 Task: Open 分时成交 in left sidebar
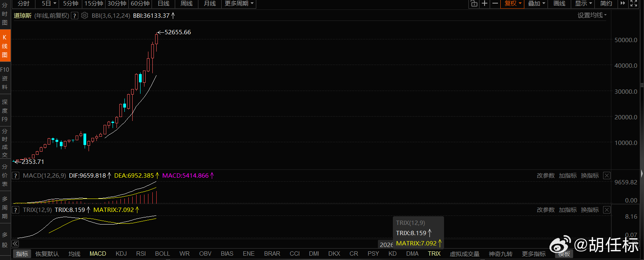5,143
